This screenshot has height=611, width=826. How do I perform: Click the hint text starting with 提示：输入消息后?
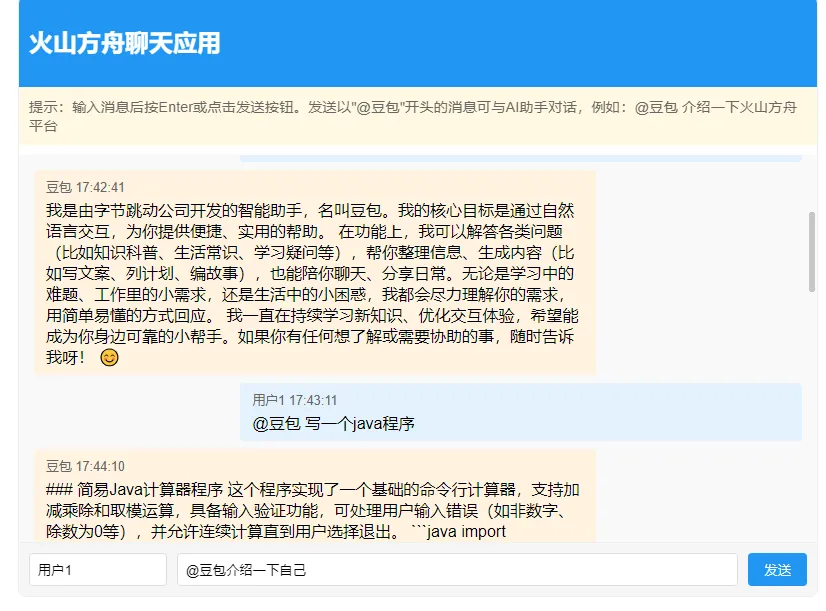pyautogui.click(x=412, y=116)
